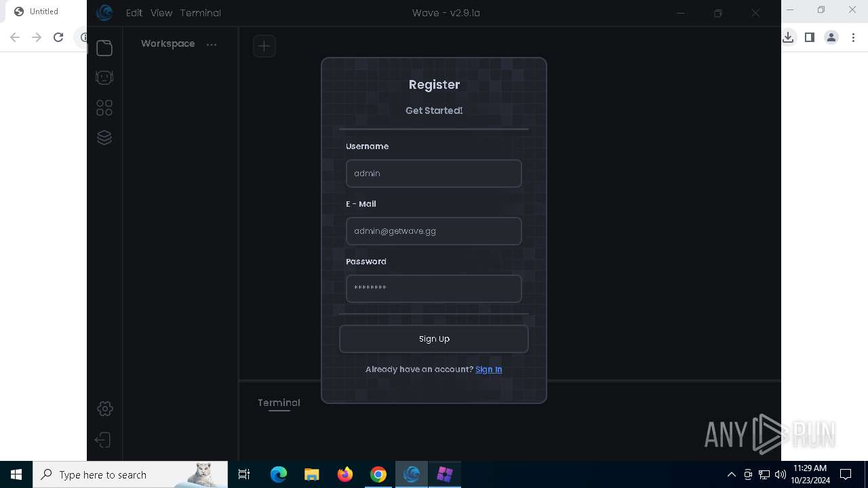868x488 pixels.
Task: Close the Wave window
Action: point(755,13)
